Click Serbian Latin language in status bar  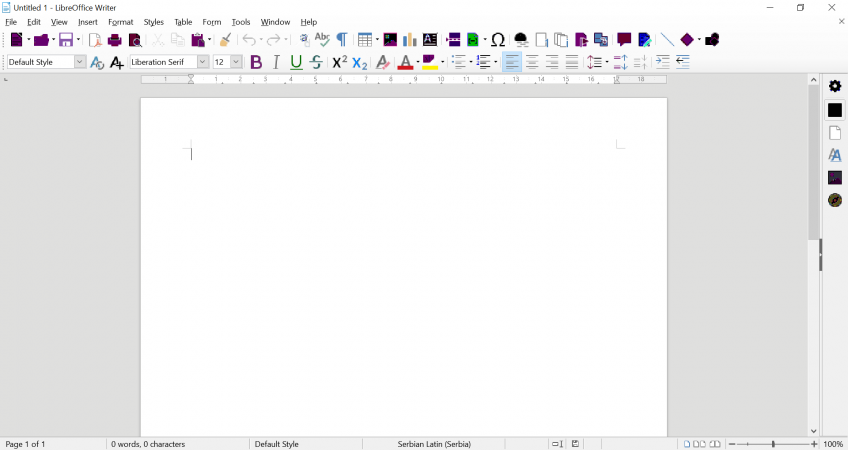434,444
